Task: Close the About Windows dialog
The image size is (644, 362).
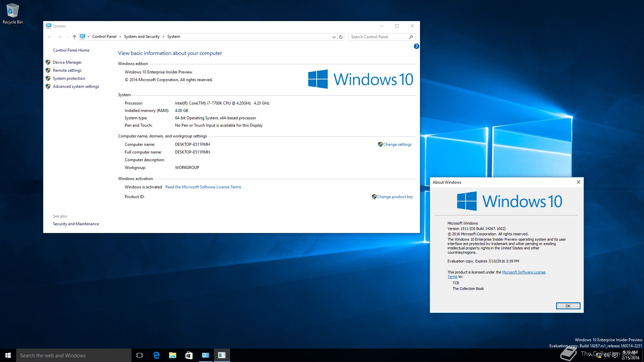Action: [x=578, y=182]
